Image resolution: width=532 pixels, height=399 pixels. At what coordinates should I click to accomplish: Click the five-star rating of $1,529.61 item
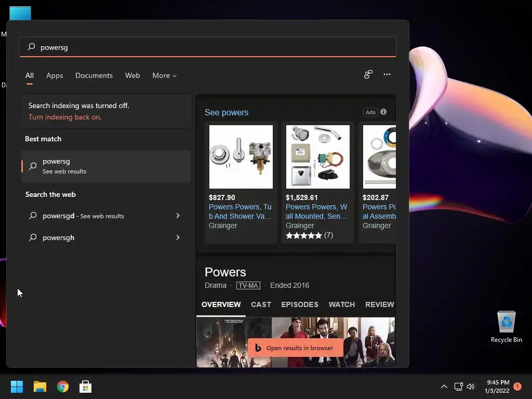303,235
